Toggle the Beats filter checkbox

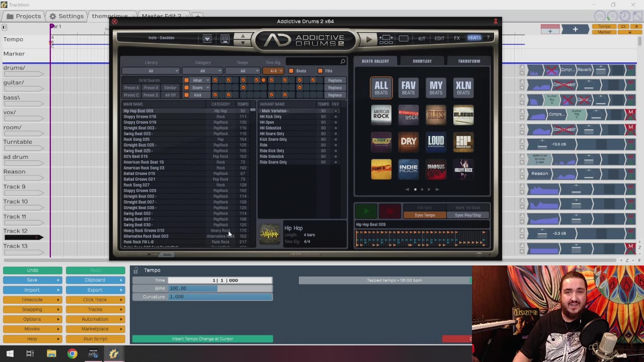coord(291,71)
